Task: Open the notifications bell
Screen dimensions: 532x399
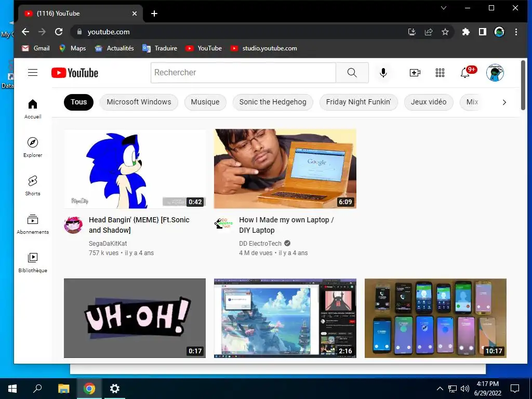Action: [x=465, y=73]
